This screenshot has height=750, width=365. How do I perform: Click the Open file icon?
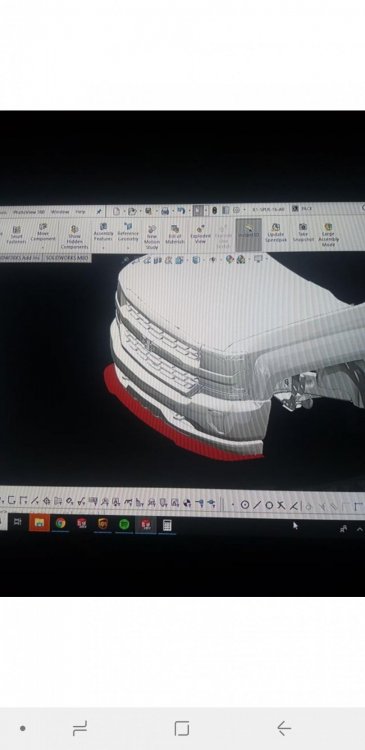(x=132, y=211)
